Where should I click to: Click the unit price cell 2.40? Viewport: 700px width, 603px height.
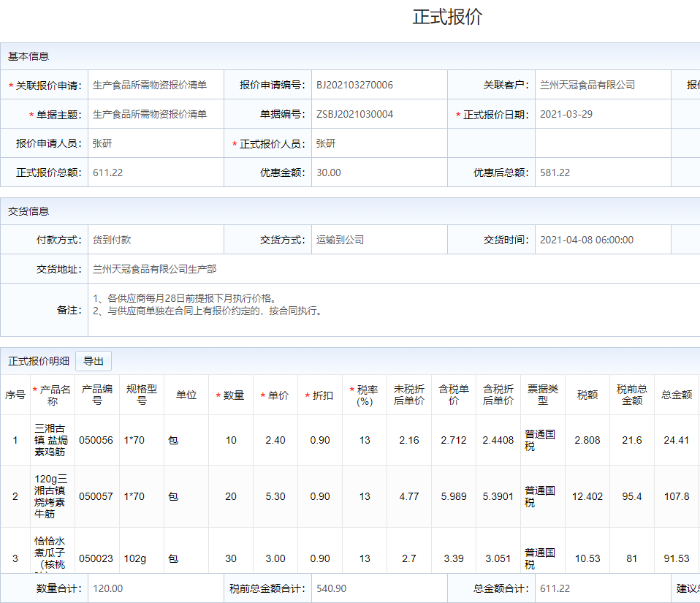(275, 440)
